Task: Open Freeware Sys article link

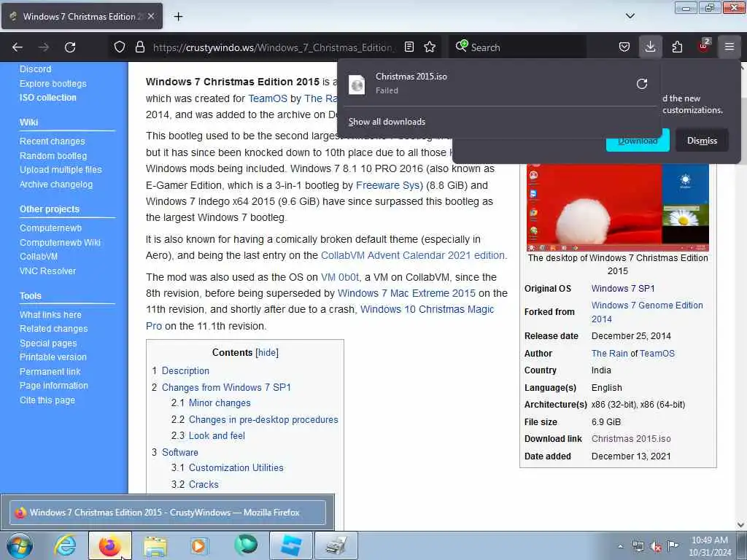Action: coord(387,185)
